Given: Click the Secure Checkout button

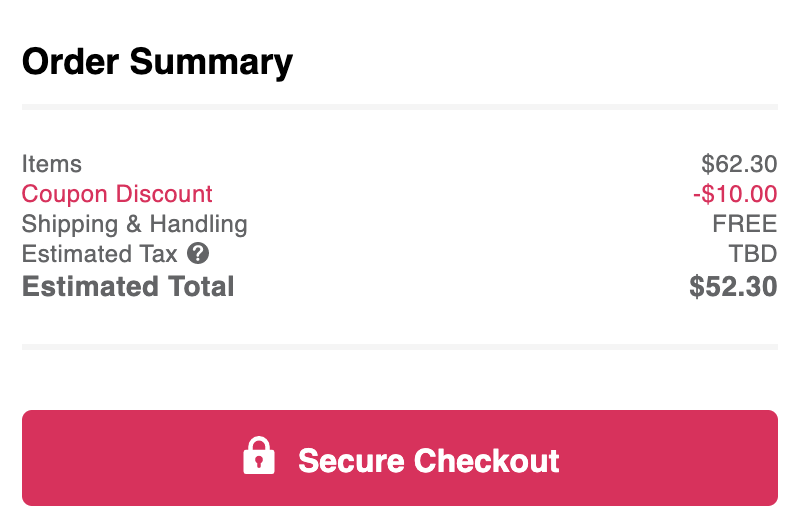Looking at the screenshot, I should [400, 458].
